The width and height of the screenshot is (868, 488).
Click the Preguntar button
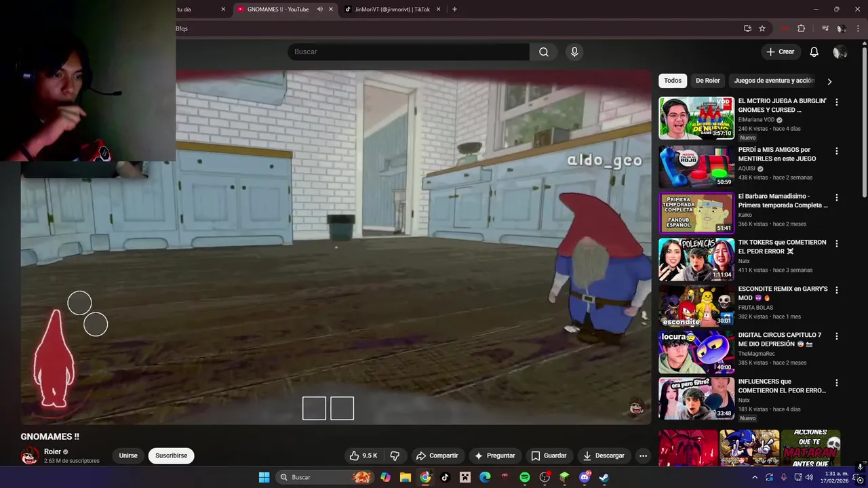tap(494, 455)
